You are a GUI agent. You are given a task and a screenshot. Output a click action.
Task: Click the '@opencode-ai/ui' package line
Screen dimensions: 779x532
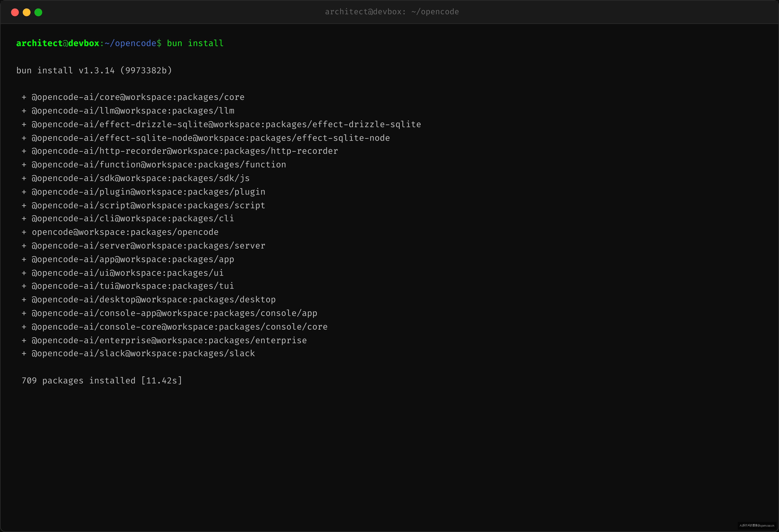[x=123, y=273]
